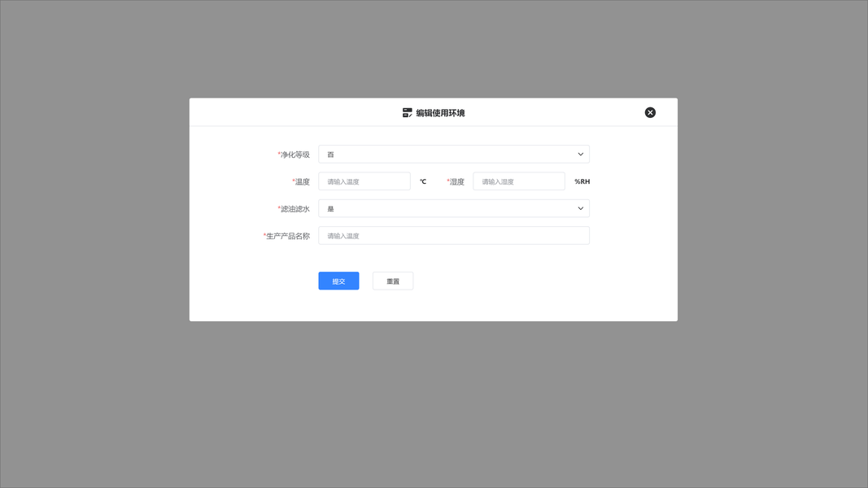868x488 pixels.
Task: Click the 净化等级 field label
Action: pyautogui.click(x=294, y=155)
